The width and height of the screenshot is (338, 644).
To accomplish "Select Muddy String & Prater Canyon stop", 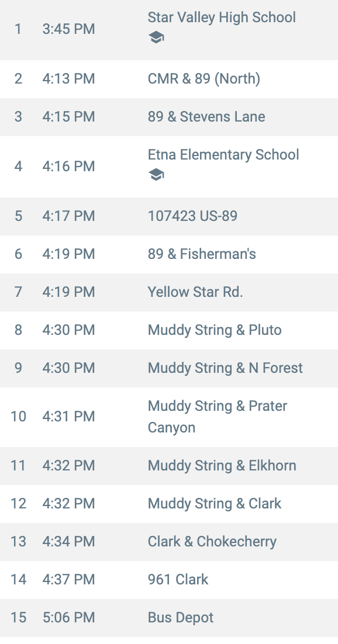I will 169,417.
